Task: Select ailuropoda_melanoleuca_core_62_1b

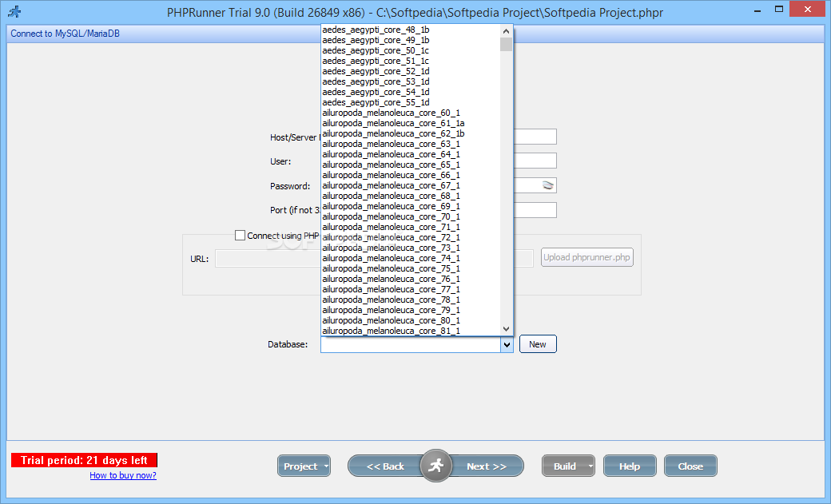Action: pos(410,133)
